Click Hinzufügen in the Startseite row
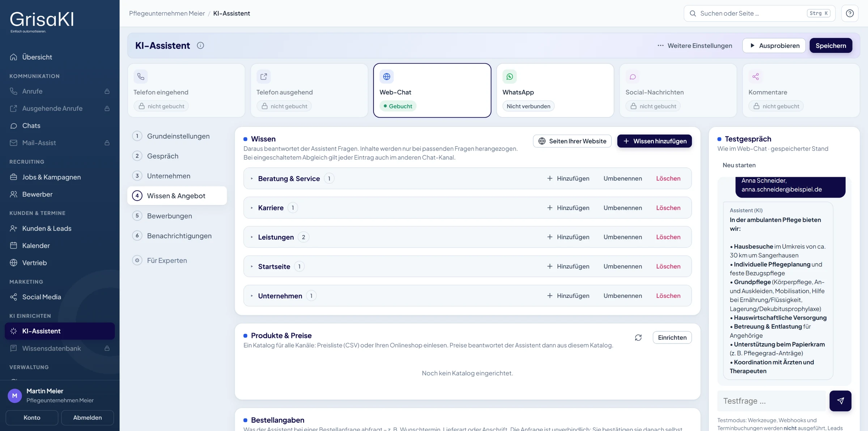This screenshot has width=868, height=431. [568, 266]
